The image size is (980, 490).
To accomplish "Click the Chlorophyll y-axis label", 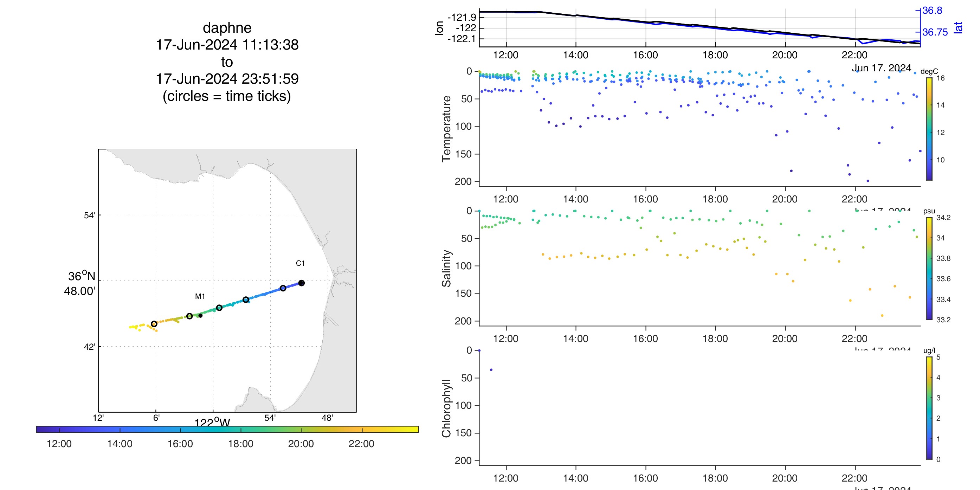I will [x=446, y=408].
